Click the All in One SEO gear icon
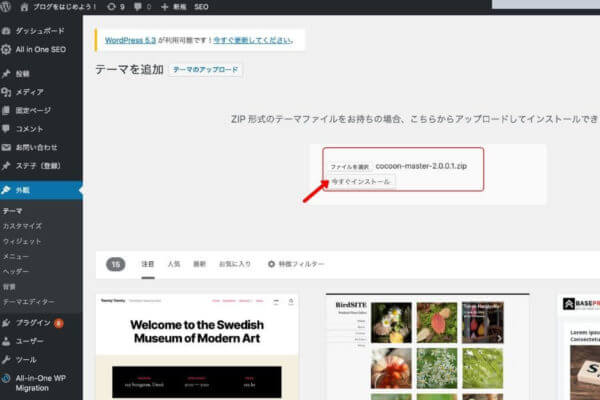The width and height of the screenshot is (600, 400). click(x=6, y=49)
